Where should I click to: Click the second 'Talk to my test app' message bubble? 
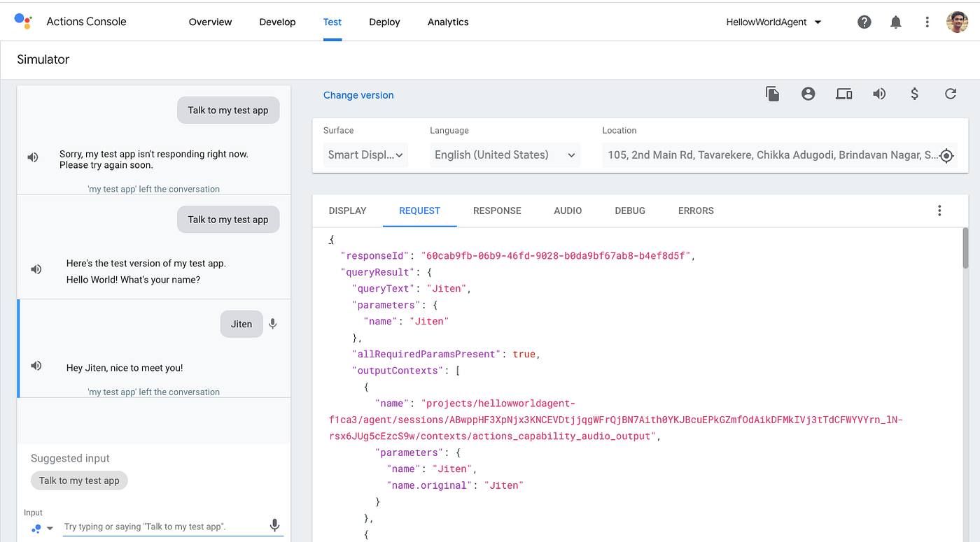pyautogui.click(x=228, y=220)
